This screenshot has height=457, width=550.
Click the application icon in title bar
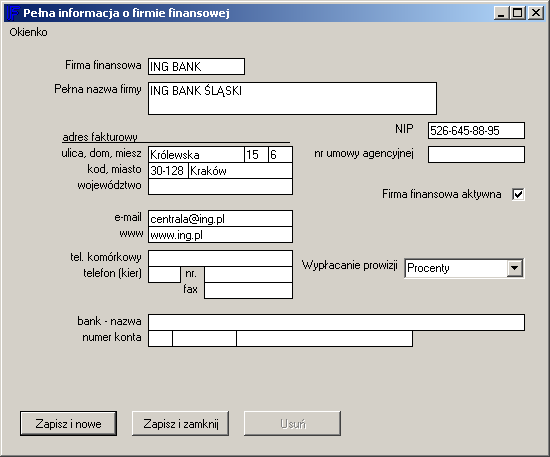[12, 13]
